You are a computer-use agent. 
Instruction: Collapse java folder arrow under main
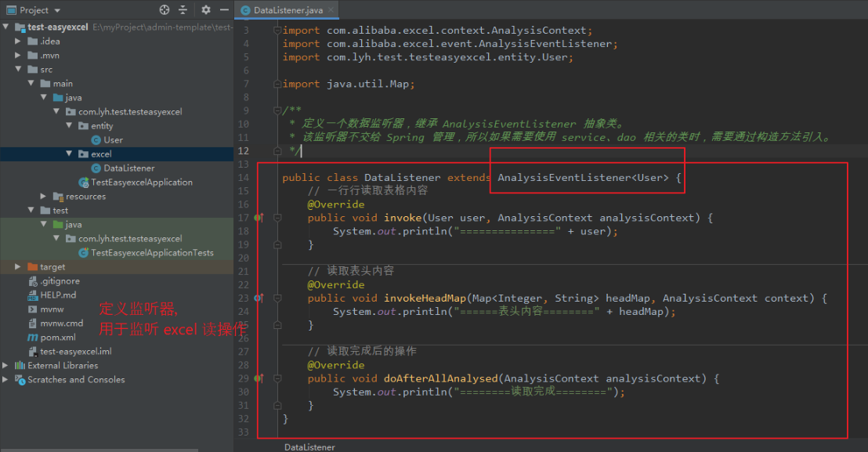click(x=44, y=97)
